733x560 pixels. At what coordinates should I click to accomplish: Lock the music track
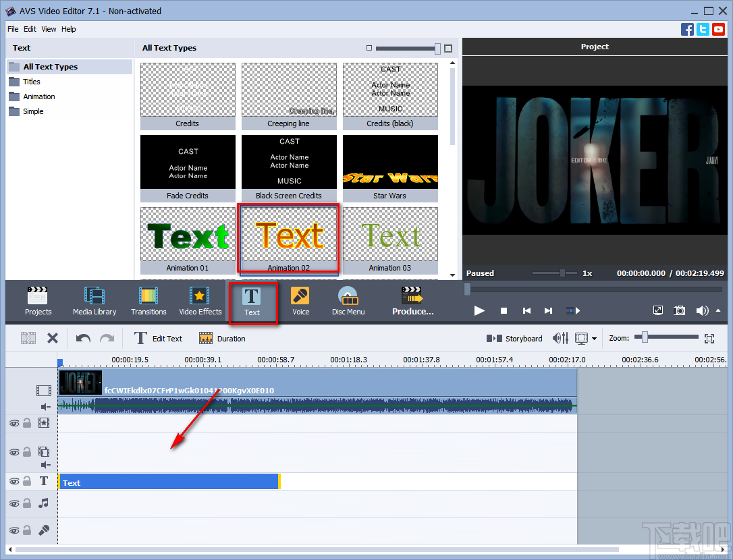pyautogui.click(x=27, y=503)
